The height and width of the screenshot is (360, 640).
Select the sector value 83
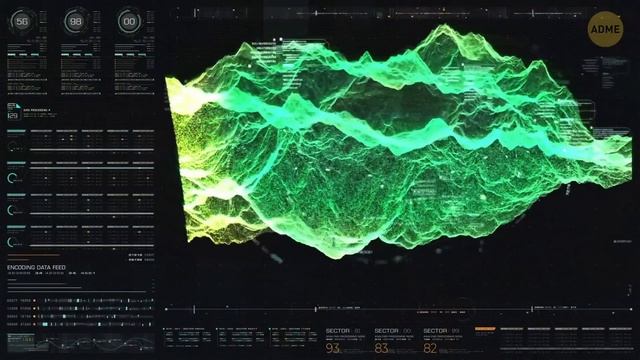click(382, 348)
